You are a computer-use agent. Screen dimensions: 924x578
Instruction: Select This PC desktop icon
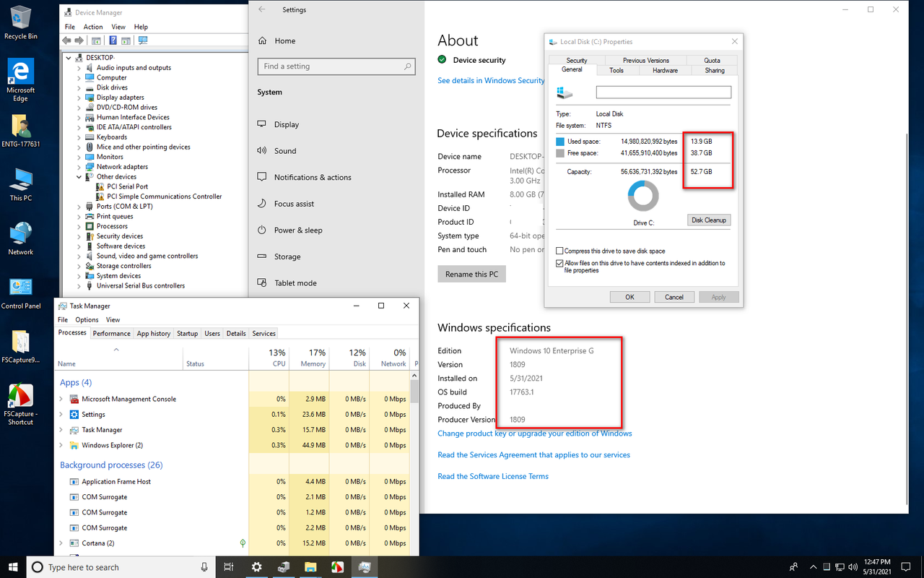(21, 185)
